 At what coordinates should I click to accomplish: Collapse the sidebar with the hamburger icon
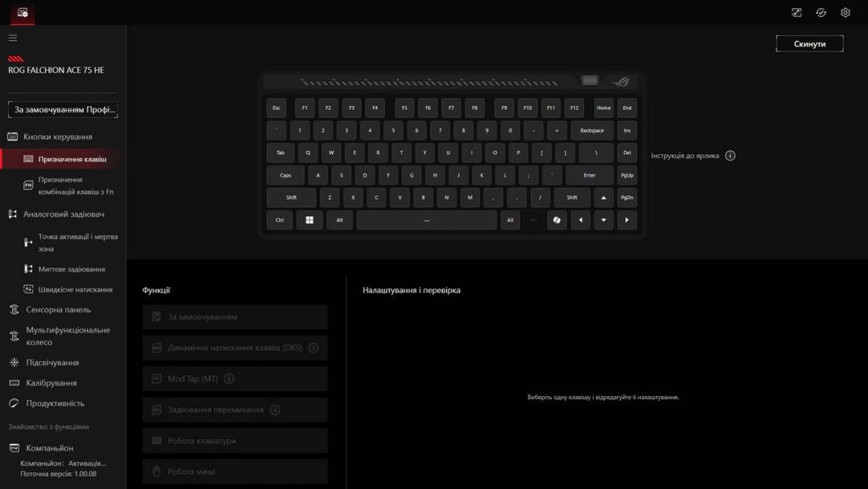(x=12, y=37)
